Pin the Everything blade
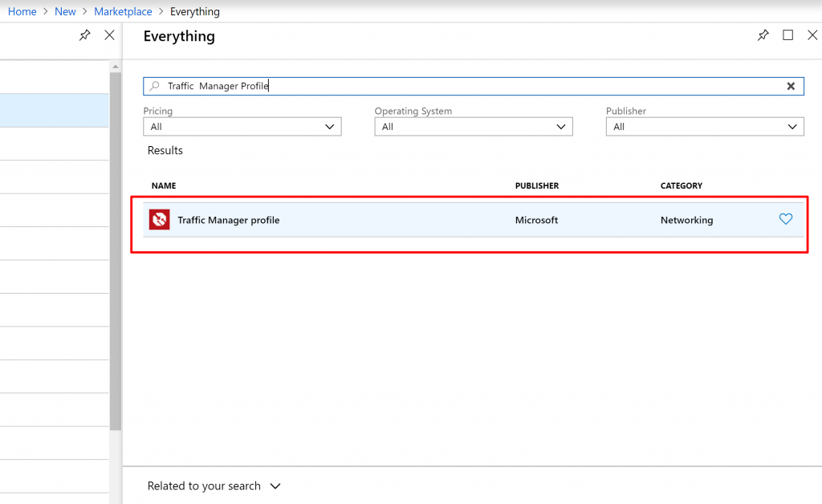This screenshot has height=504, width=822. click(763, 35)
